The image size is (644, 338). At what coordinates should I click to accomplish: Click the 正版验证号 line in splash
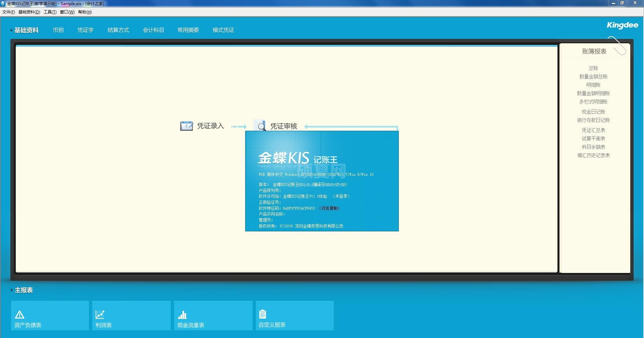click(x=270, y=202)
